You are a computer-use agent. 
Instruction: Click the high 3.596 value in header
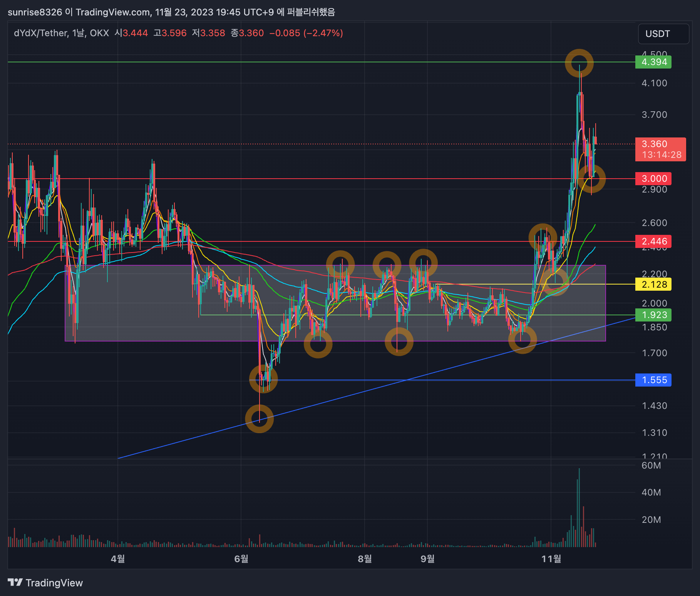click(174, 33)
